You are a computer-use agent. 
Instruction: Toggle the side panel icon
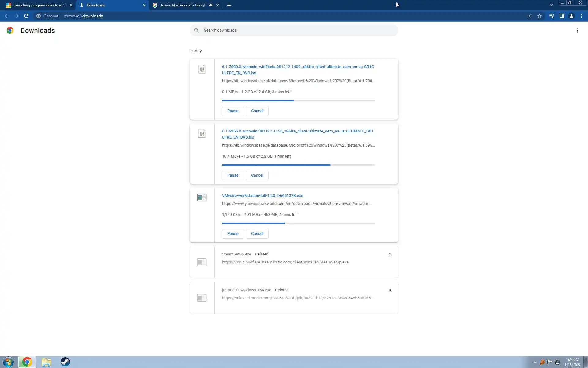pos(561,16)
